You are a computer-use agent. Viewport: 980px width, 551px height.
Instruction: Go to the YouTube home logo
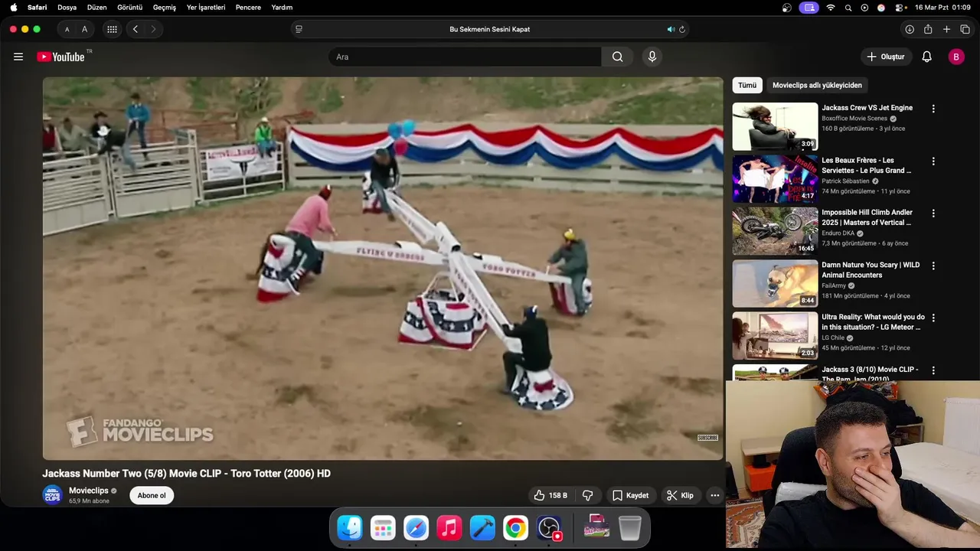coord(60,57)
